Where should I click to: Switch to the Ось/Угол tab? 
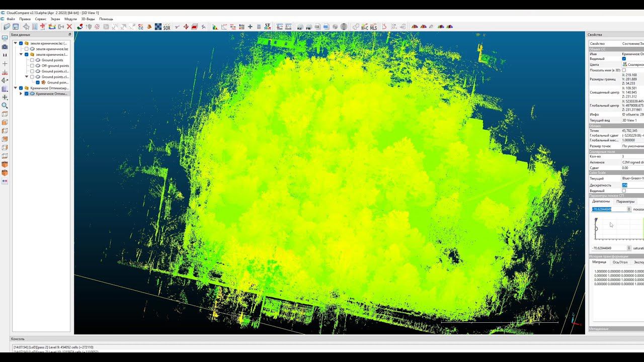tap(620, 262)
